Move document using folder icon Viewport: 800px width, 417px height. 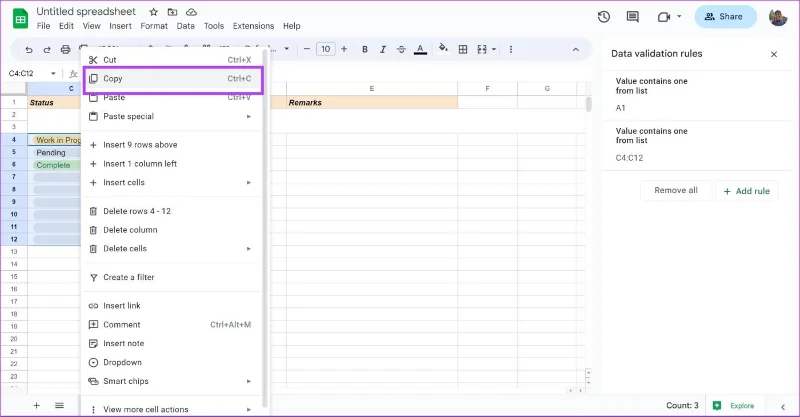point(172,12)
